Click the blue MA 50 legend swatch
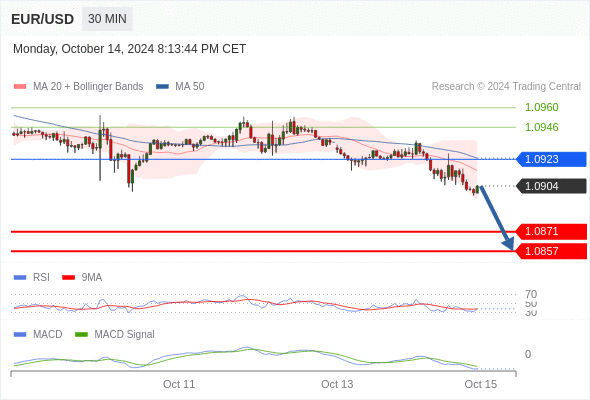The width and height of the screenshot is (590, 400). point(162,87)
